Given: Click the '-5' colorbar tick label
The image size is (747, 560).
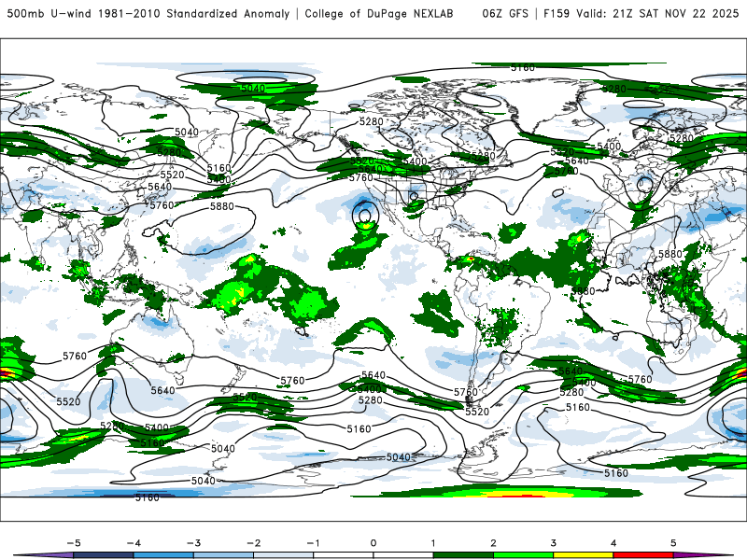Looking at the screenshot, I should tap(74, 543).
